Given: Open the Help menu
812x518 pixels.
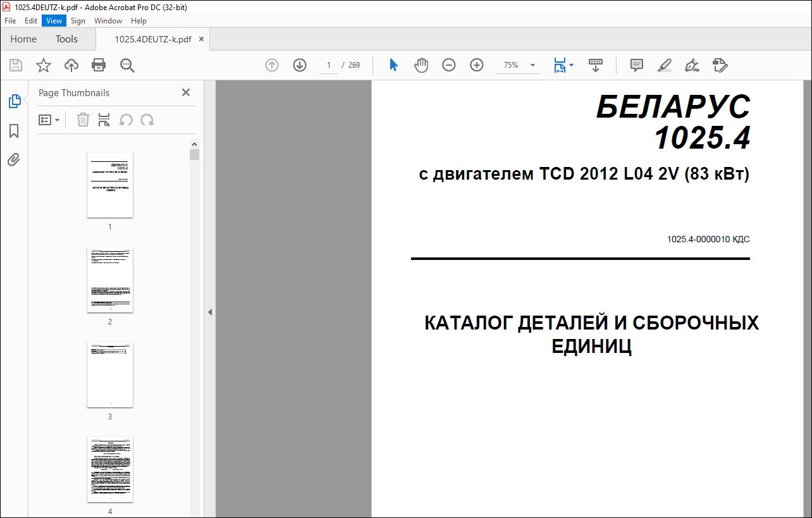Looking at the screenshot, I should point(138,21).
